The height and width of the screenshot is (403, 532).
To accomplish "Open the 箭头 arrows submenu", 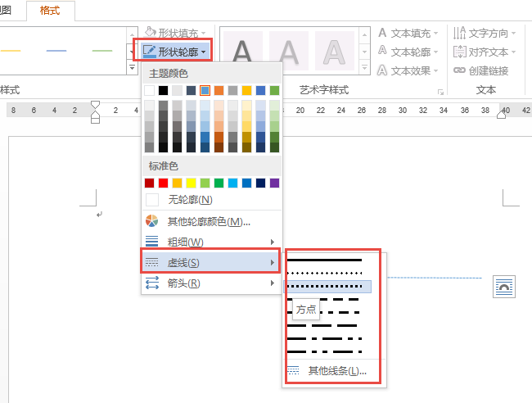I will 212,283.
